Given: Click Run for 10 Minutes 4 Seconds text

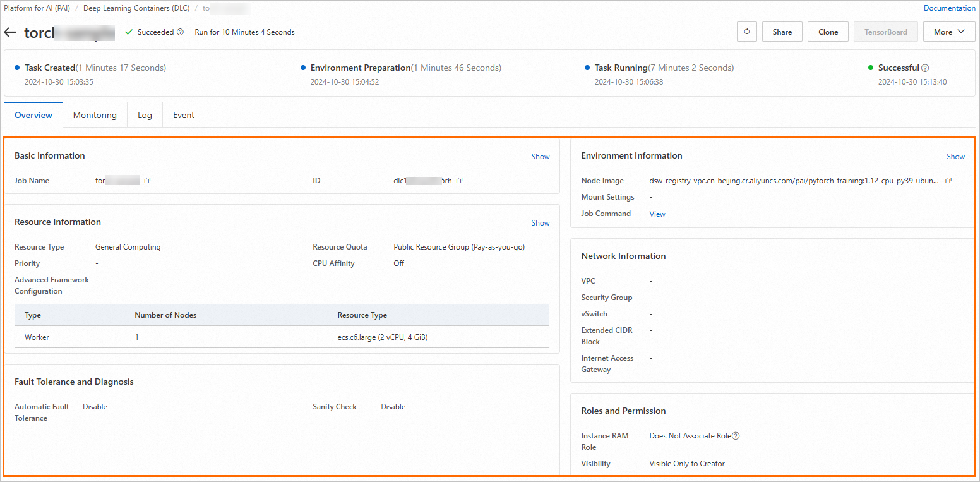Looking at the screenshot, I should point(244,32).
